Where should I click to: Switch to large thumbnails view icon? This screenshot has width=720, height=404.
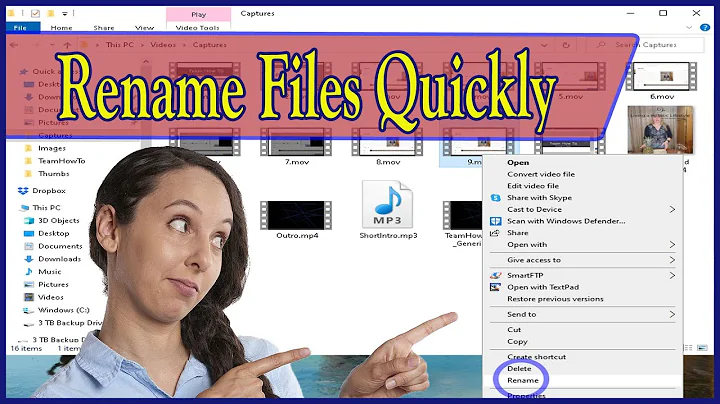(702, 348)
